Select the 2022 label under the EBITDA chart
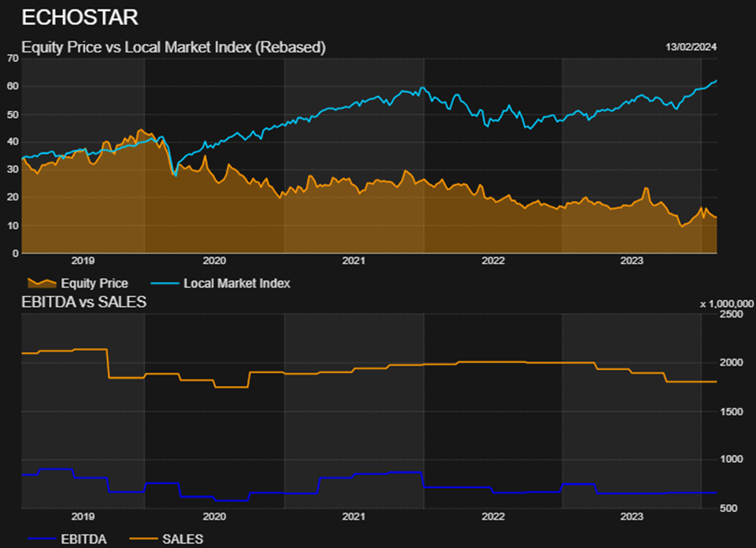The height and width of the screenshot is (548, 756). [x=493, y=517]
